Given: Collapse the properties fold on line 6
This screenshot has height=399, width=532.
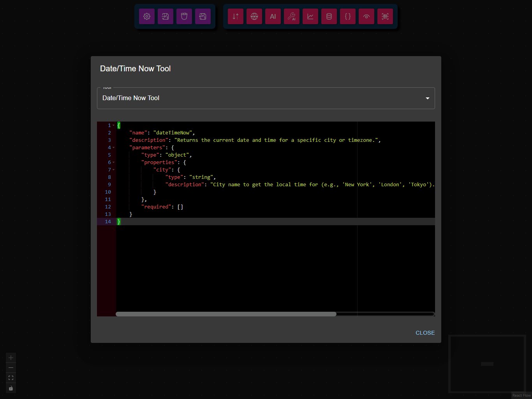Looking at the screenshot, I should [x=113, y=162].
